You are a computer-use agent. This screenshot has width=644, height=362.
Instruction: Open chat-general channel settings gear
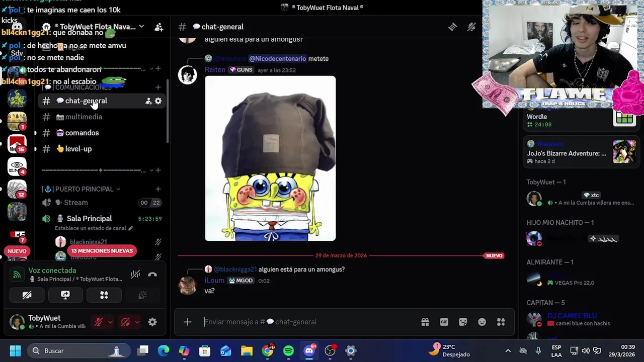[158, 101]
